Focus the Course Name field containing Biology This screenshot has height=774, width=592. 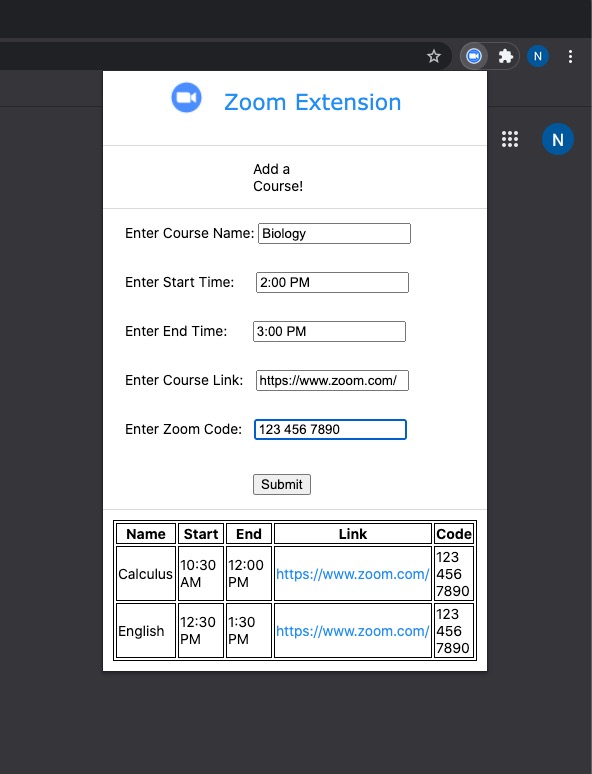[x=334, y=233]
